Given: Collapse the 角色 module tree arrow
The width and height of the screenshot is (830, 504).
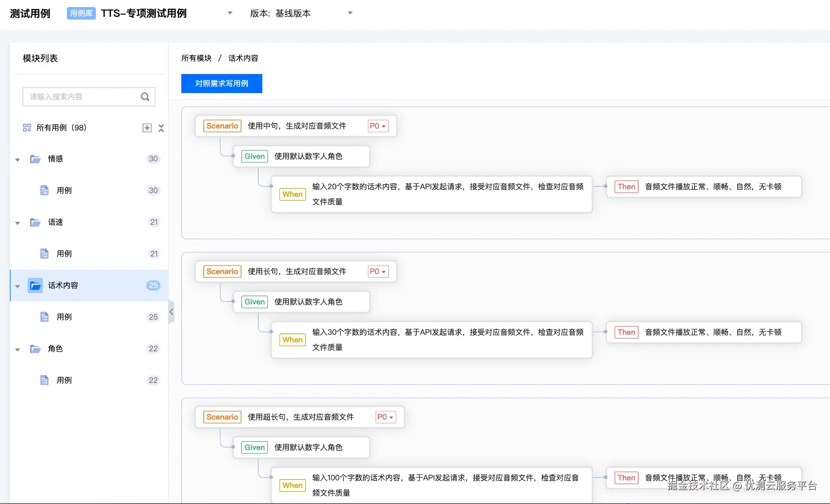Looking at the screenshot, I should click(x=17, y=349).
